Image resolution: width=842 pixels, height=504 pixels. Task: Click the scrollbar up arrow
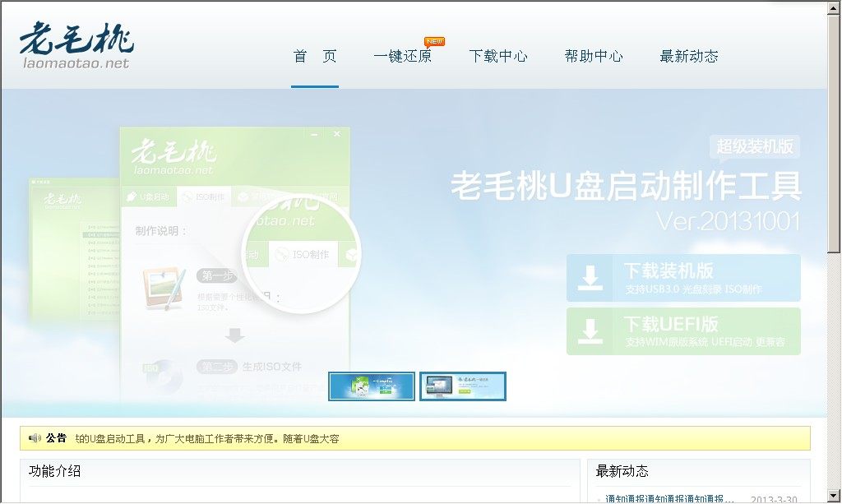click(834, 7)
